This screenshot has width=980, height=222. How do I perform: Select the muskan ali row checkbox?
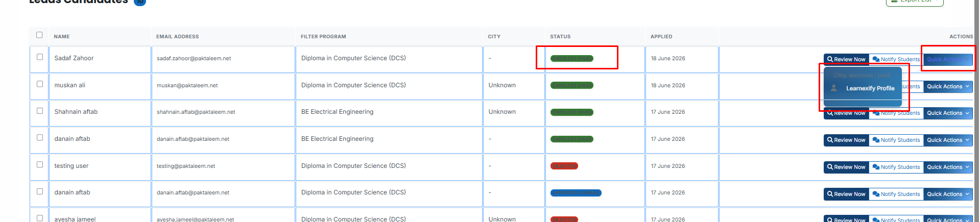40,84
